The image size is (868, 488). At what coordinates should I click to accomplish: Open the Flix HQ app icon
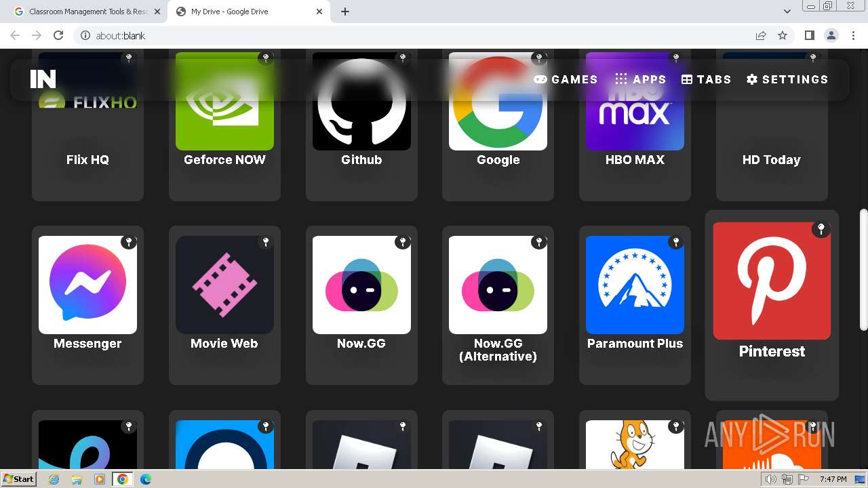pos(87,102)
